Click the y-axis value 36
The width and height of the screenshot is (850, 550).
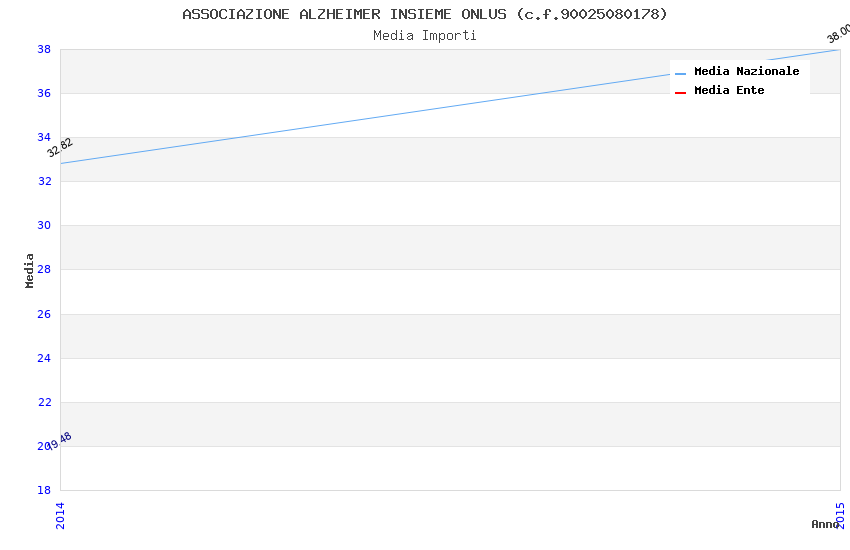click(44, 93)
